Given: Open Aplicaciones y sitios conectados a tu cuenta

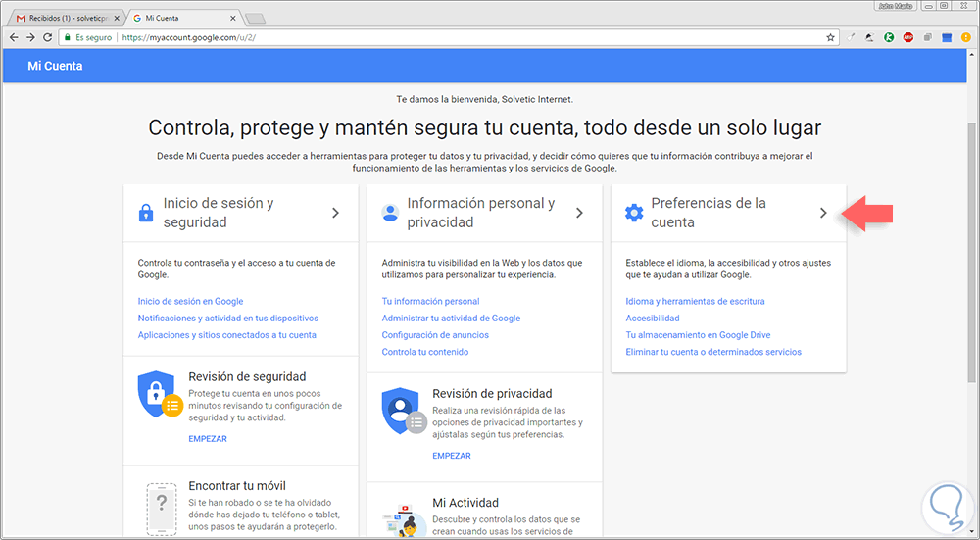Looking at the screenshot, I should coord(227,335).
